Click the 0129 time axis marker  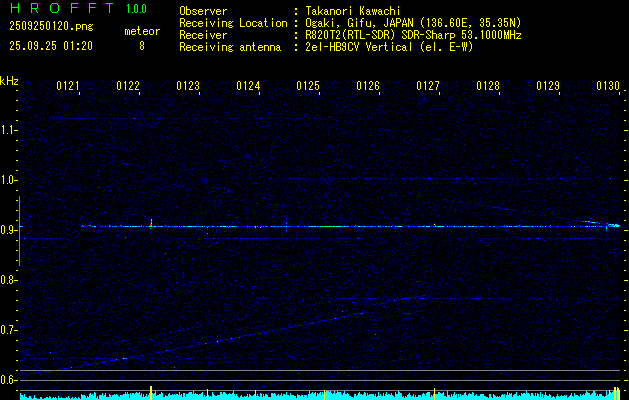tap(548, 86)
